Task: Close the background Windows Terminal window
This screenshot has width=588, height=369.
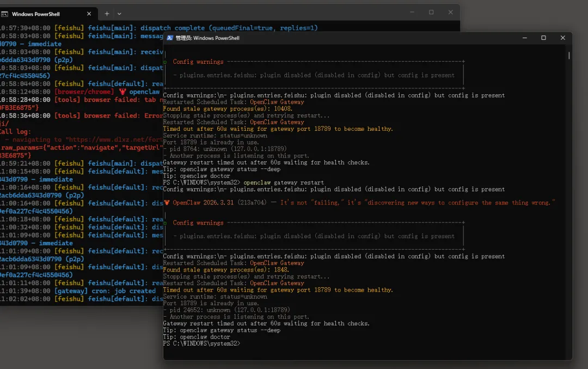Action: pos(451,13)
